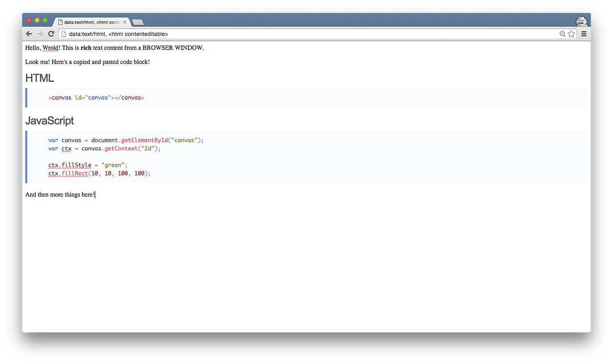Click the incognito spy icon
Image resolution: width=613 pixels, height=364 pixels.
(581, 21)
